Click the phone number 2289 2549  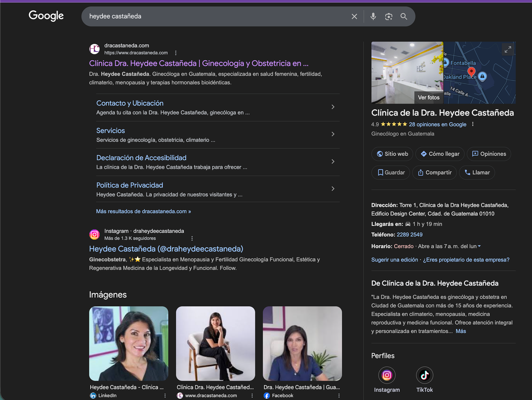pyautogui.click(x=409, y=235)
